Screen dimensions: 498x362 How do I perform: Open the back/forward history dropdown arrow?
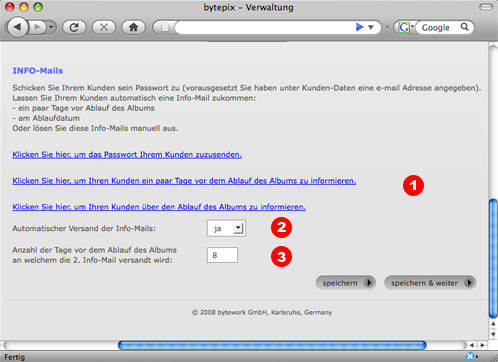[x=51, y=27]
